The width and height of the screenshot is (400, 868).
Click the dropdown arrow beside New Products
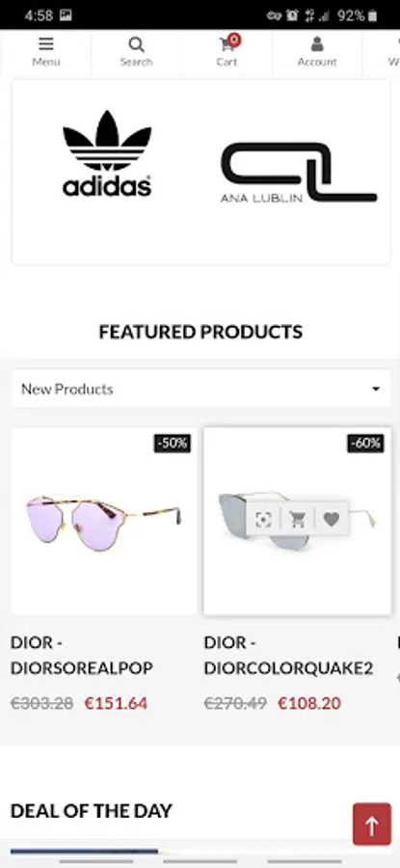376,390
